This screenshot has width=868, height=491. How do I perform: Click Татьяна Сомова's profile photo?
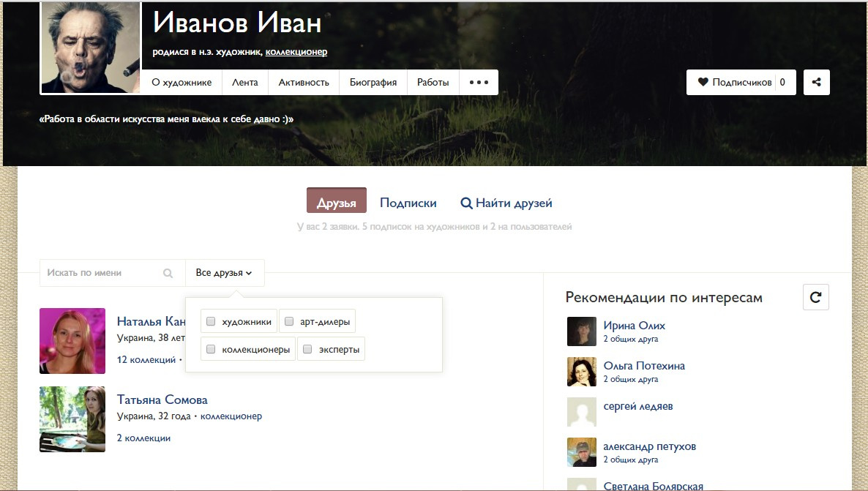pyautogui.click(x=72, y=419)
